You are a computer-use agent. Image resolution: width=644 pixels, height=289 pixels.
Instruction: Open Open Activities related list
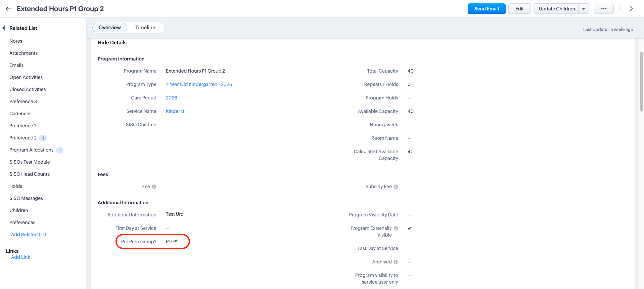[x=26, y=77]
